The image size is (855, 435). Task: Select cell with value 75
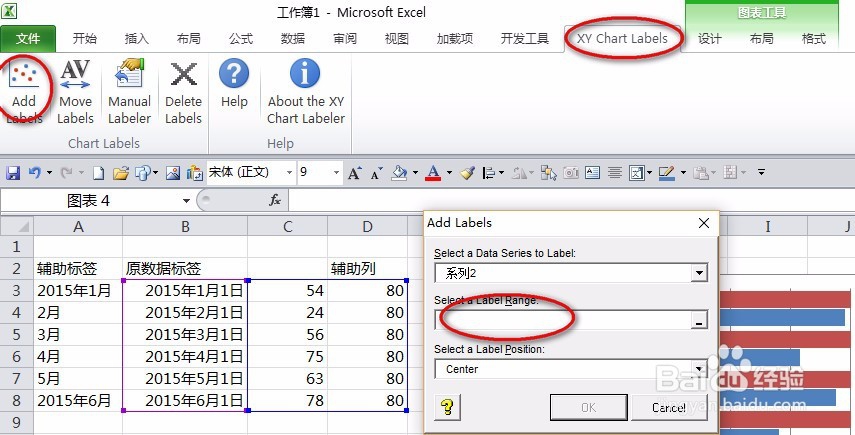287,357
